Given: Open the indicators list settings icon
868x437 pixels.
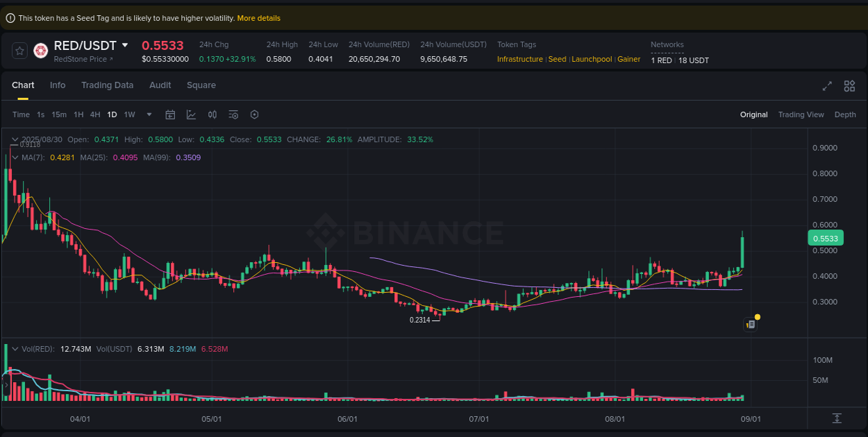Looking at the screenshot, I should [233, 114].
